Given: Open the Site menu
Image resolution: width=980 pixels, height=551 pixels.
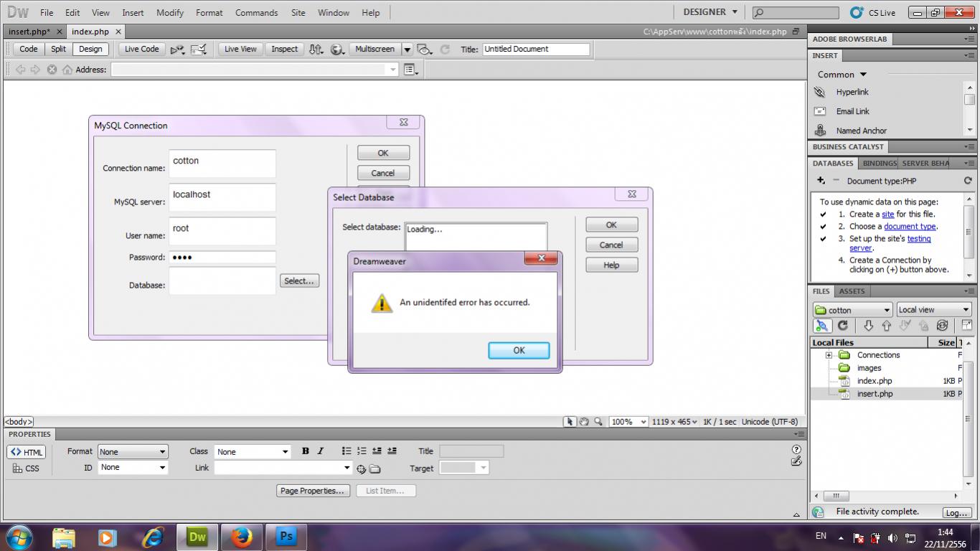Looking at the screenshot, I should pyautogui.click(x=298, y=13).
